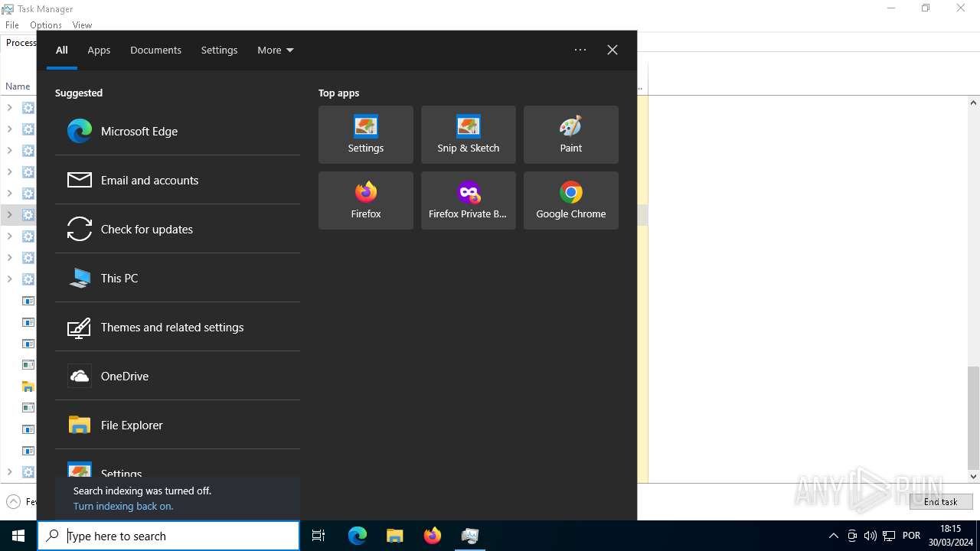
Task: Switch to the Documents search tab
Action: [x=155, y=50]
